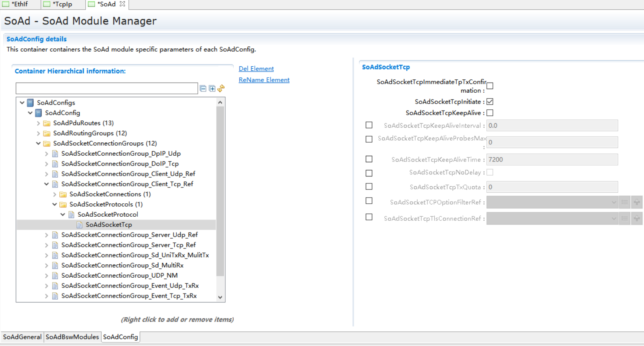Click the SoAdSocketTcp document icon in the tree
644x346 pixels.
[x=80, y=225]
